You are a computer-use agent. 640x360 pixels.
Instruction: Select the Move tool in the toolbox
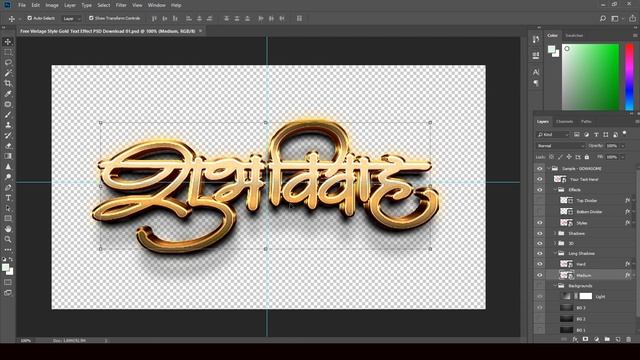click(8, 42)
